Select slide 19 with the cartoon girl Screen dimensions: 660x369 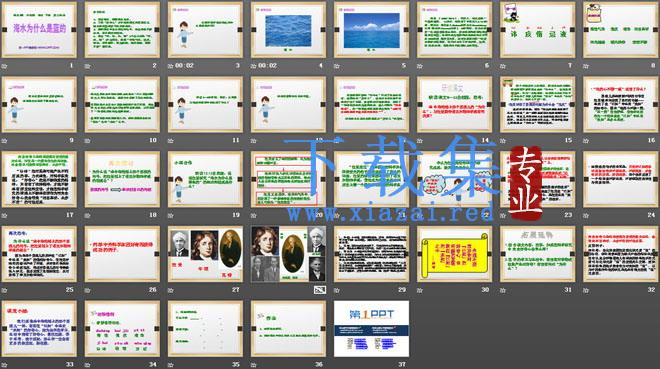pos(205,180)
